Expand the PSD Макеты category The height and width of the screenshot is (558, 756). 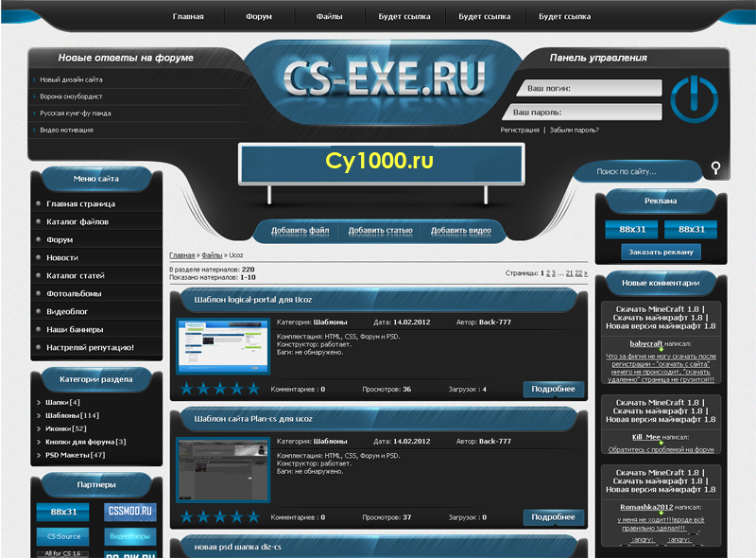(38, 455)
